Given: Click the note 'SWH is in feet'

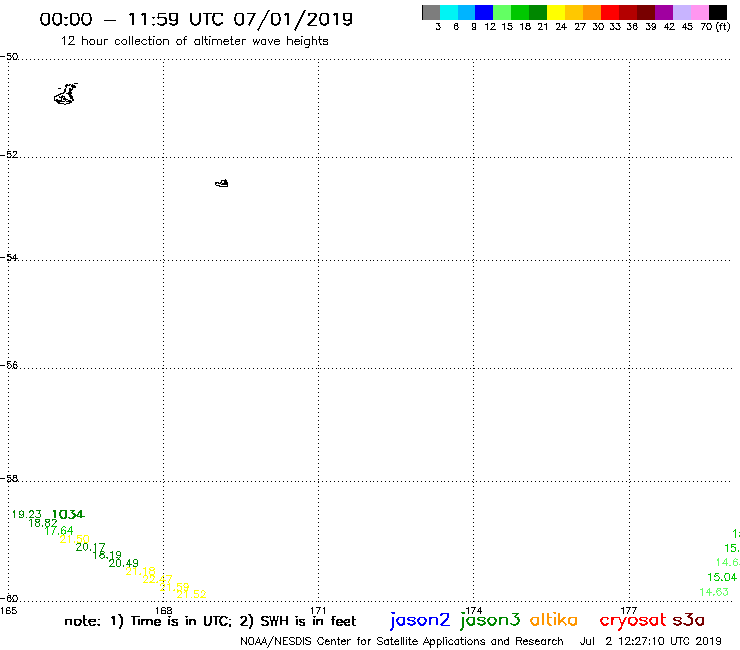Looking at the screenshot, I should point(309,621).
